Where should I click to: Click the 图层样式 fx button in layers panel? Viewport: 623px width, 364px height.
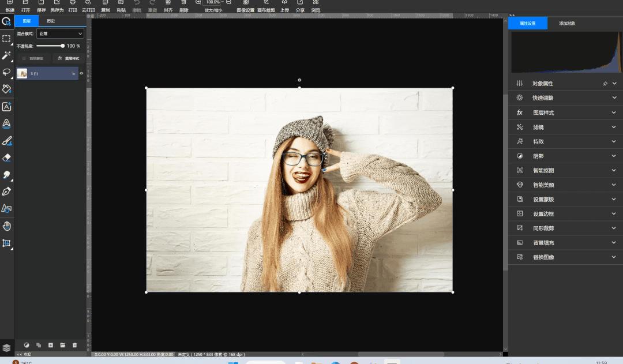[x=69, y=58]
